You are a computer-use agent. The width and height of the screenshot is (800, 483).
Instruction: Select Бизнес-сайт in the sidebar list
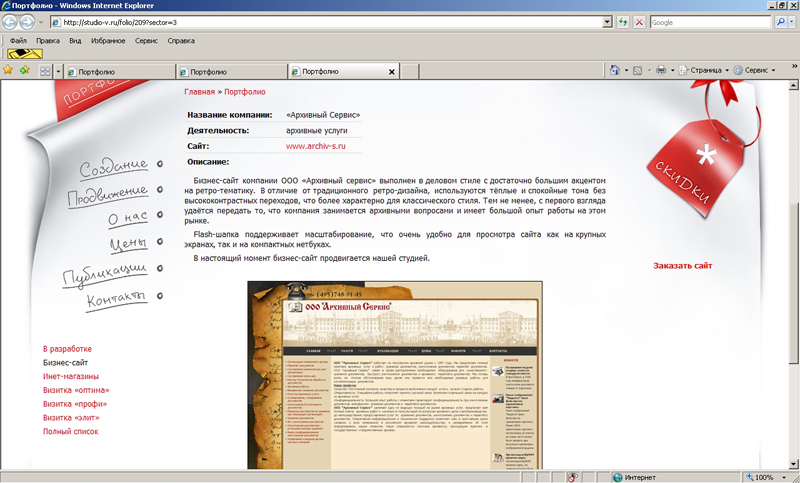[65, 363]
